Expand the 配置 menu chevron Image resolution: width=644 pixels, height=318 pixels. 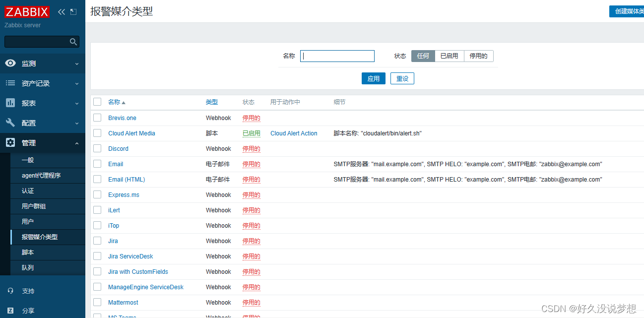point(77,124)
